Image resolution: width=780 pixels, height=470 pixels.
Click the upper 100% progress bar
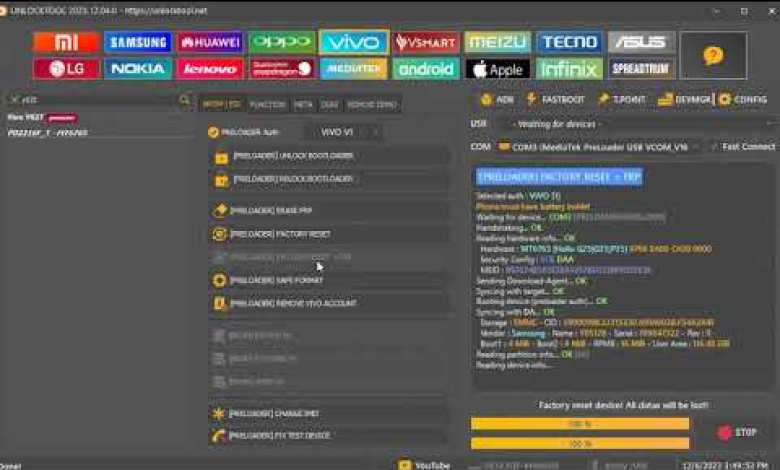click(580, 424)
